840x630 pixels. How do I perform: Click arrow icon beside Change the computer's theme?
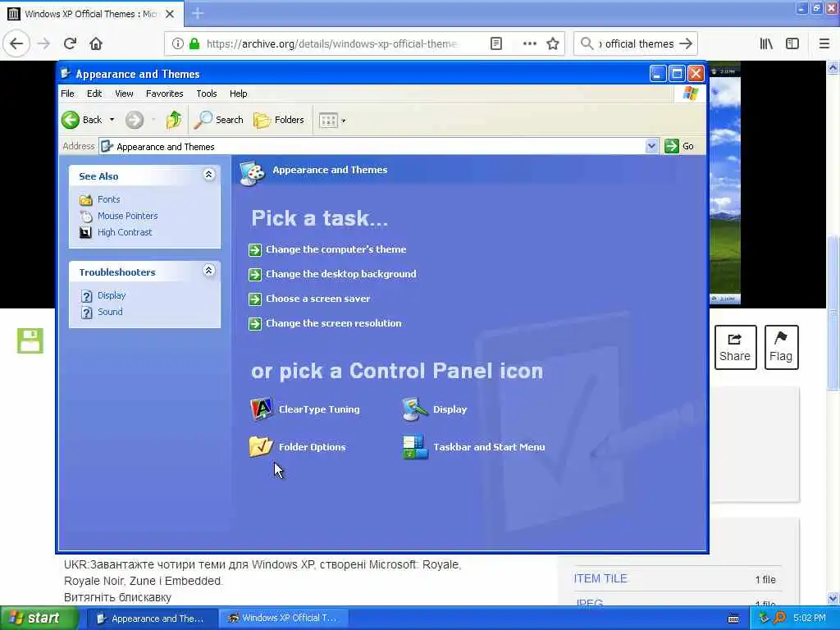pos(255,249)
